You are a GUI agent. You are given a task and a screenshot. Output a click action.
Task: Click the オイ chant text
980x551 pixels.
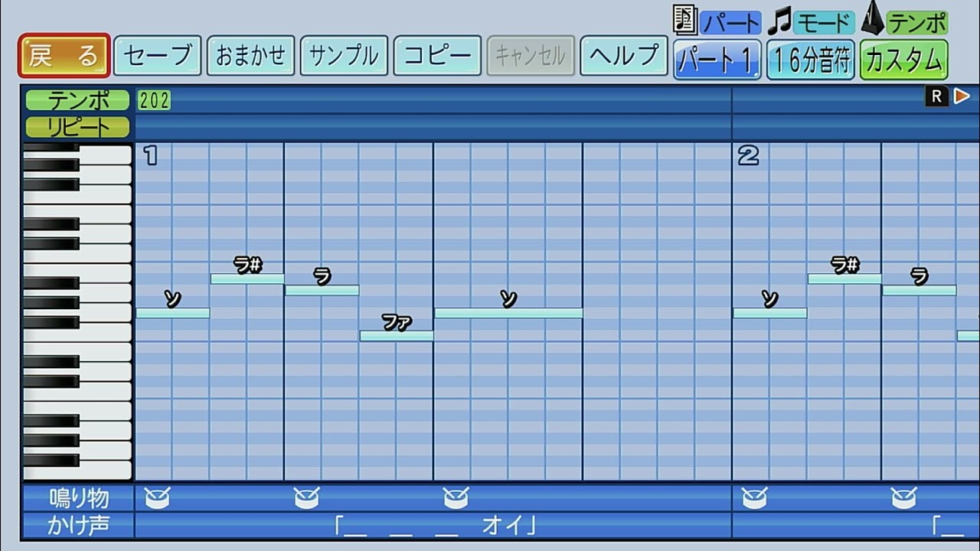tap(503, 525)
